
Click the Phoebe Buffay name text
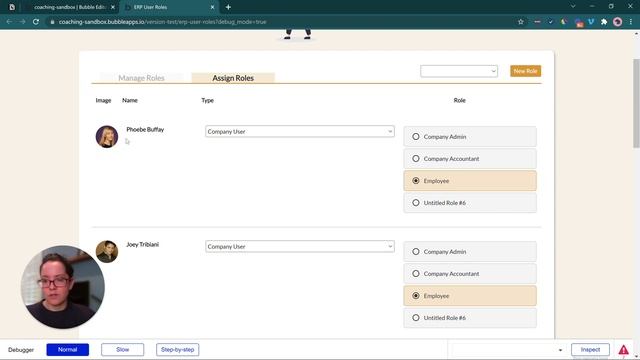(x=145, y=129)
